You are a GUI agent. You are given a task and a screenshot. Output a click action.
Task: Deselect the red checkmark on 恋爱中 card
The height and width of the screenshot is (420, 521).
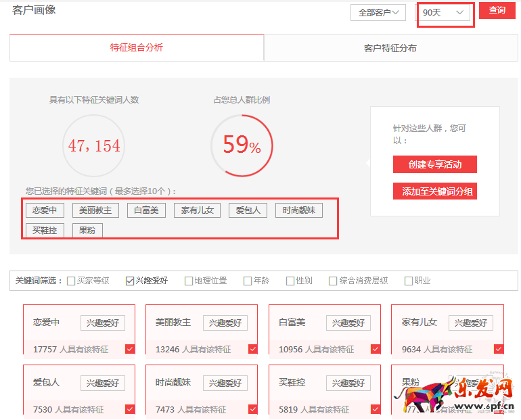click(130, 350)
